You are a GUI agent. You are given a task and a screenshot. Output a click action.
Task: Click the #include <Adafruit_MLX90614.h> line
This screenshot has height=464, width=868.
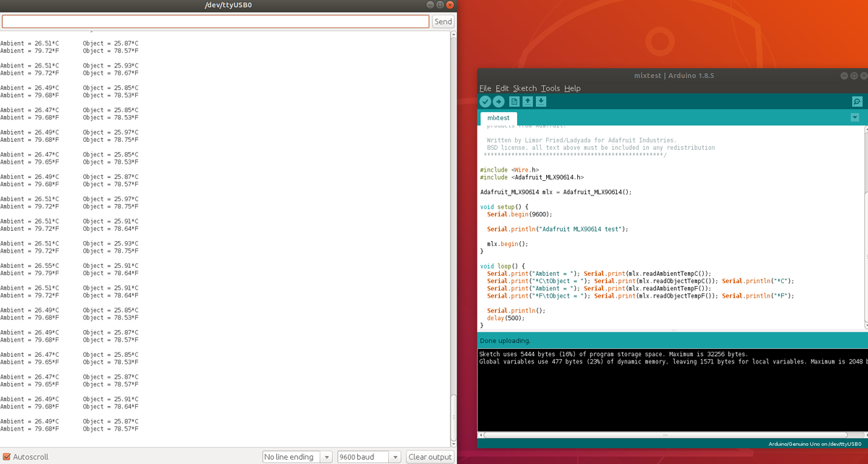tap(532, 177)
